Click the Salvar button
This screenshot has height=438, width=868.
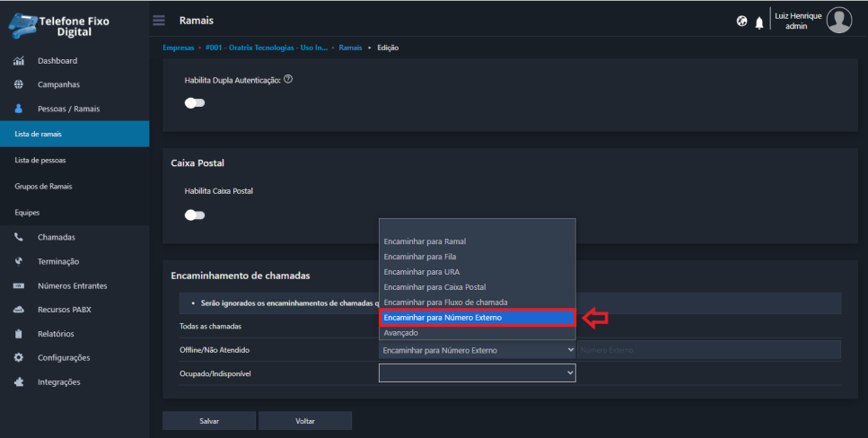click(x=209, y=421)
